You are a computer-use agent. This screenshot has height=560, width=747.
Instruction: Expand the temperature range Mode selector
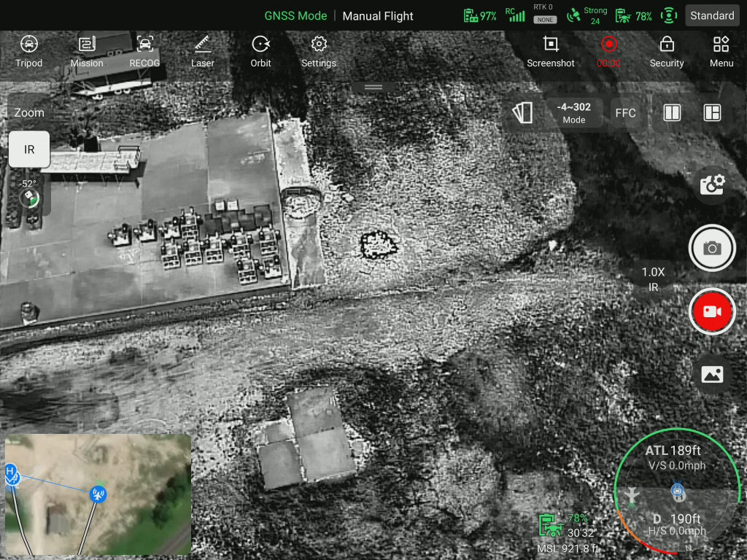coord(573,113)
